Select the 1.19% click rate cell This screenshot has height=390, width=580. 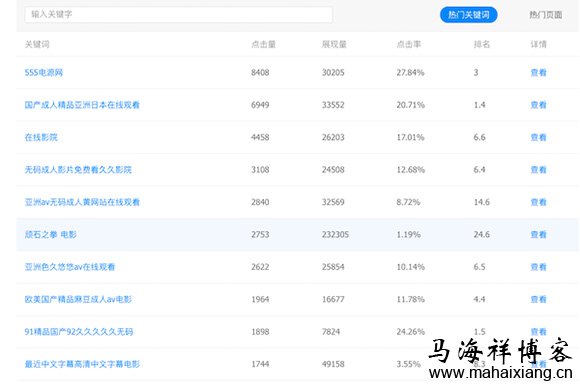coord(408,235)
